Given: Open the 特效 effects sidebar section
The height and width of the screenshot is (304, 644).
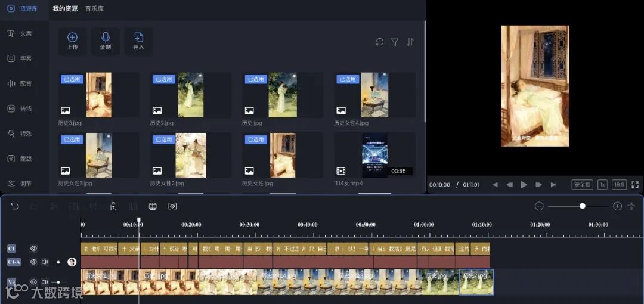Looking at the screenshot, I should tap(20, 134).
